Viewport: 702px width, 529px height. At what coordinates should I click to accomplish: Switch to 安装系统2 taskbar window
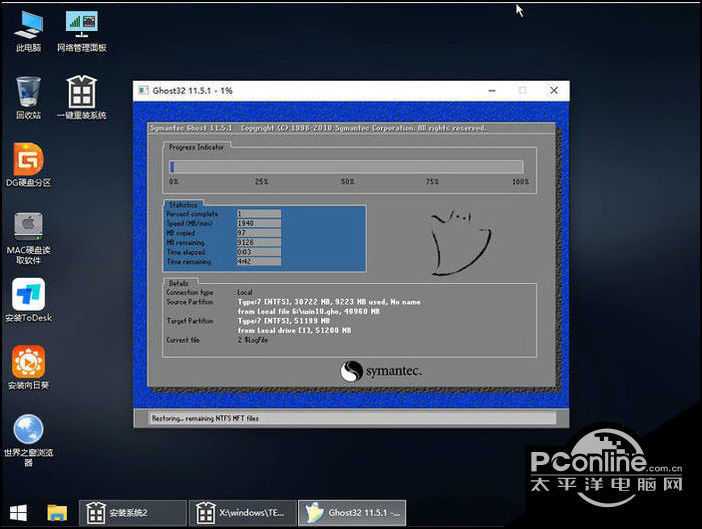[133, 513]
